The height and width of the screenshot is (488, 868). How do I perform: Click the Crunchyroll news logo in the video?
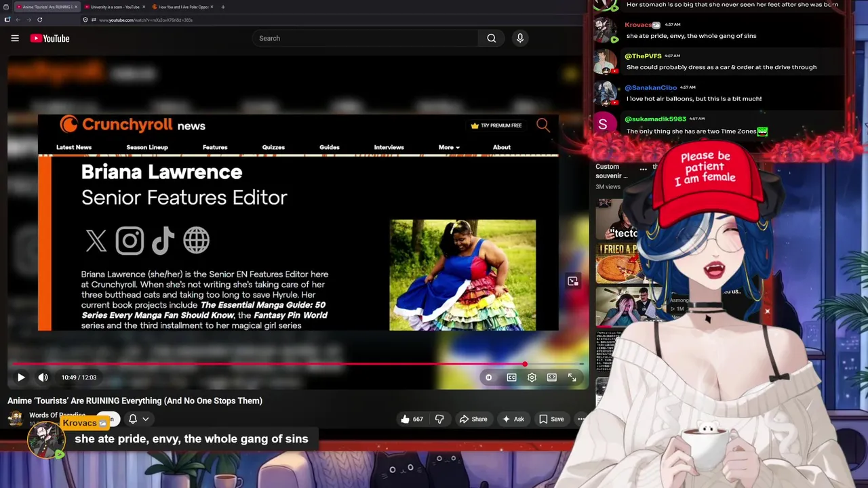coord(132,125)
